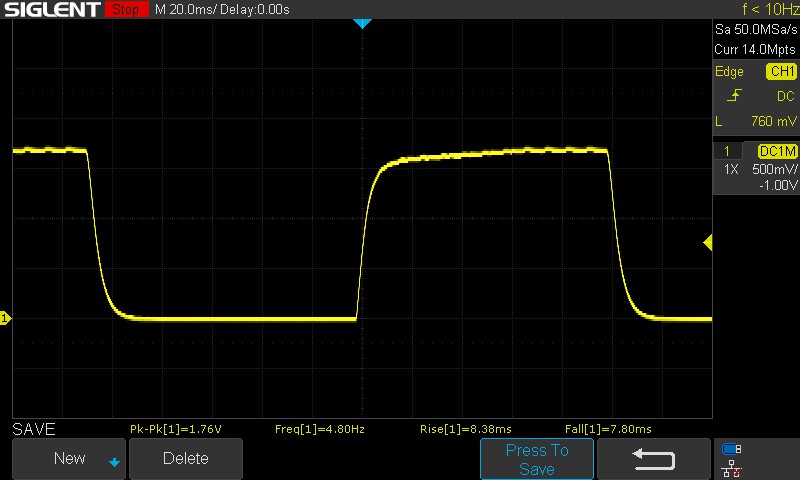Click the Delete button
800x480 pixels.
[186, 459]
